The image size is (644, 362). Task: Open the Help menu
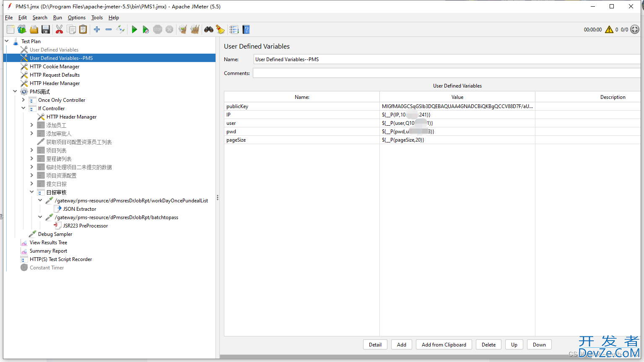pos(114,18)
